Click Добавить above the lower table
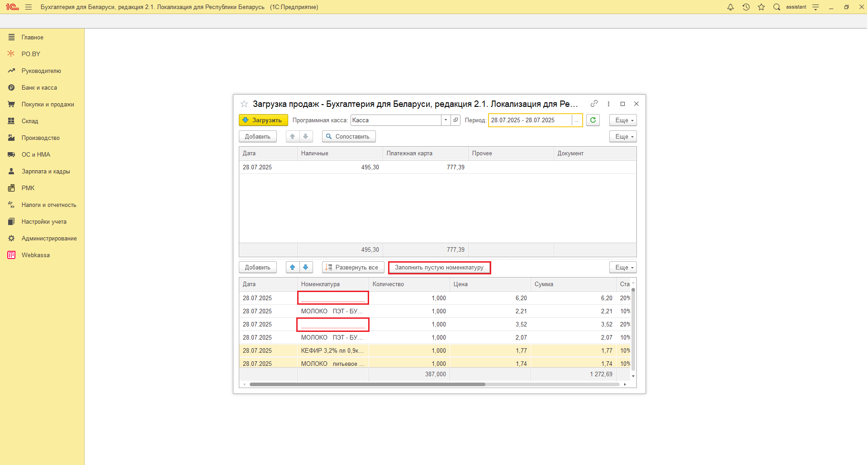868x465 pixels. (x=258, y=267)
